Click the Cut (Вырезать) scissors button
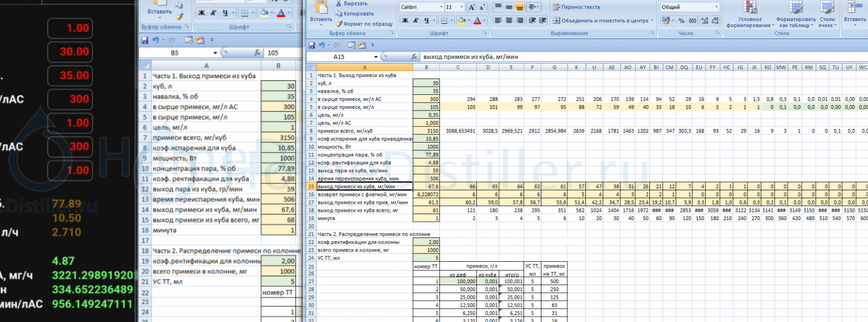This screenshot has width=868, height=322. click(x=351, y=4)
